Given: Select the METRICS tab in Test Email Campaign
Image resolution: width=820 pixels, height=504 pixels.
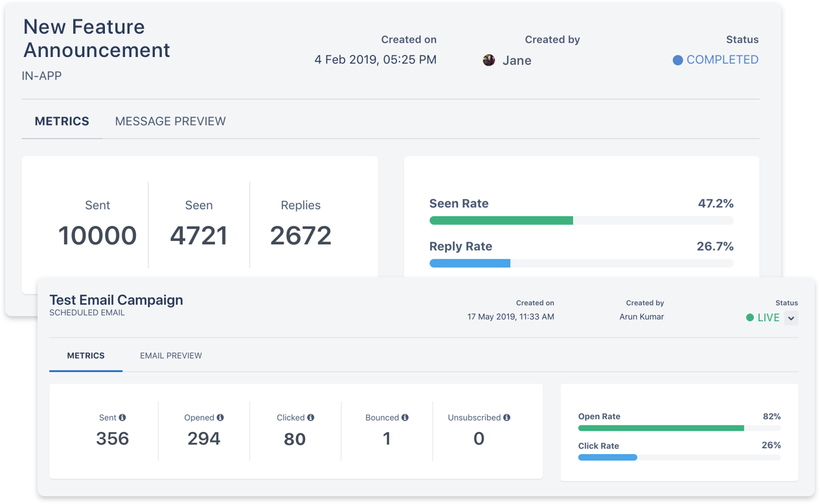Looking at the screenshot, I should click(85, 356).
